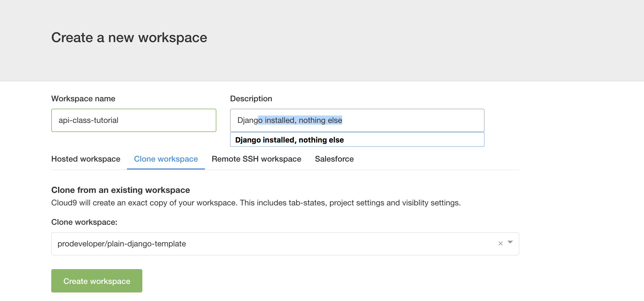This screenshot has height=301, width=644.
Task: Pick the 'Django installed, nothing else' autocomplete suggestion
Action: [289, 140]
